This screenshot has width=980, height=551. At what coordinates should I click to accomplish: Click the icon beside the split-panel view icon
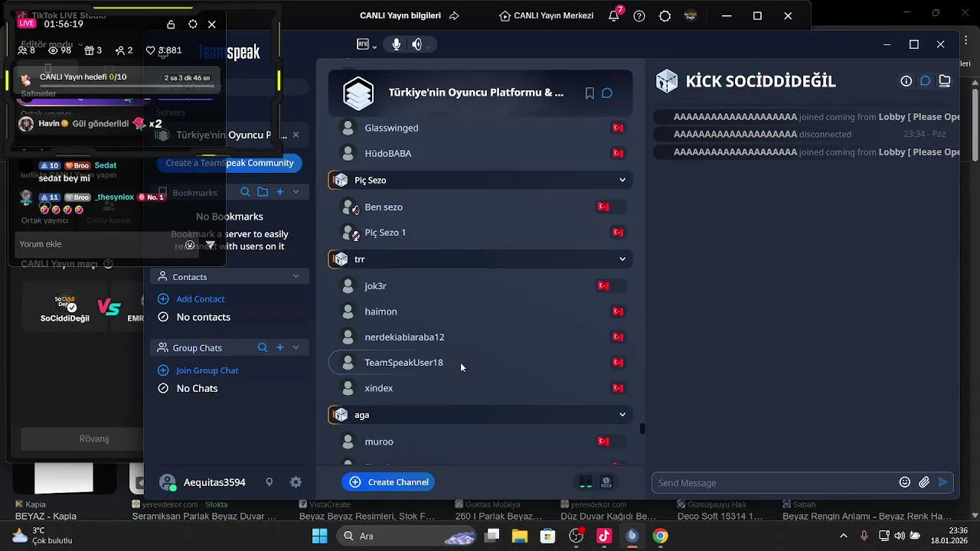(606, 482)
